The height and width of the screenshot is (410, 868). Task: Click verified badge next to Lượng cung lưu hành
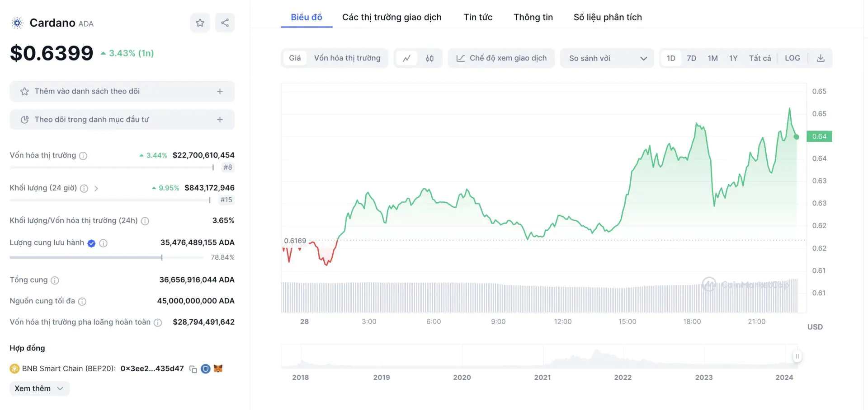tap(91, 243)
